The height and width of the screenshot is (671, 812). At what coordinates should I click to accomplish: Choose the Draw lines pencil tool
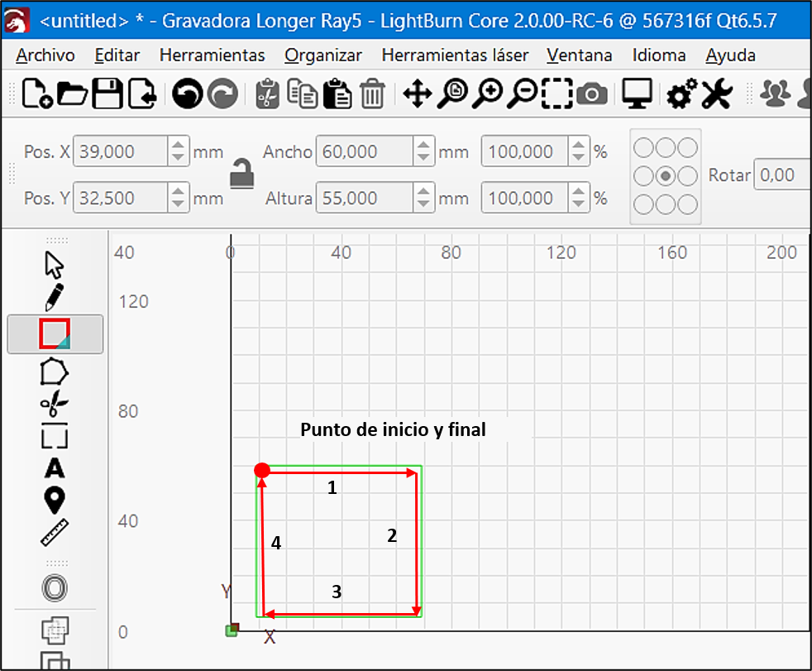pyautogui.click(x=55, y=297)
